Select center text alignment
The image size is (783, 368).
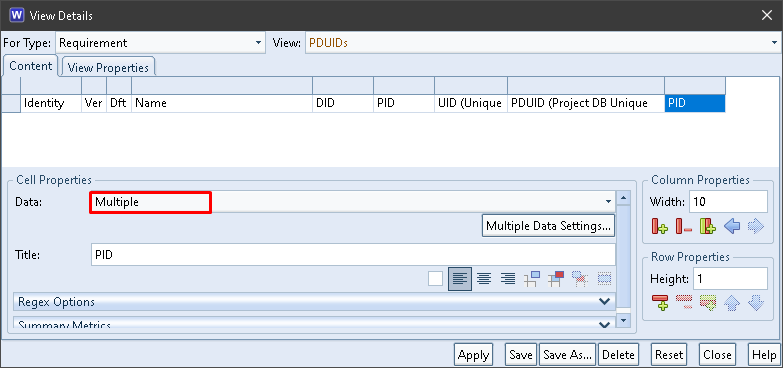pyautogui.click(x=483, y=279)
